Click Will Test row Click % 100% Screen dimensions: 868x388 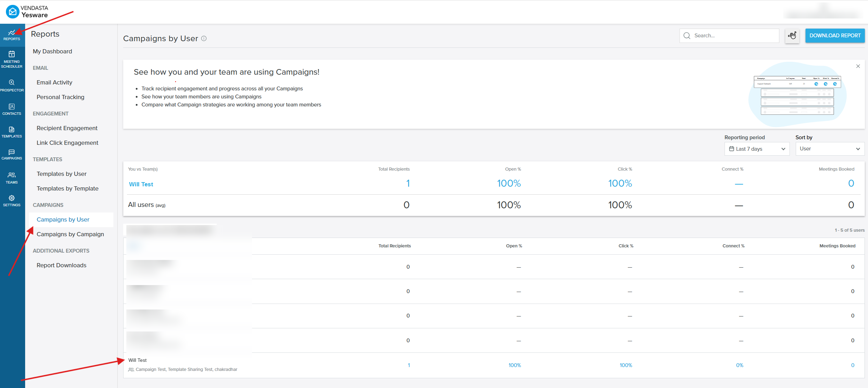pyautogui.click(x=626, y=365)
